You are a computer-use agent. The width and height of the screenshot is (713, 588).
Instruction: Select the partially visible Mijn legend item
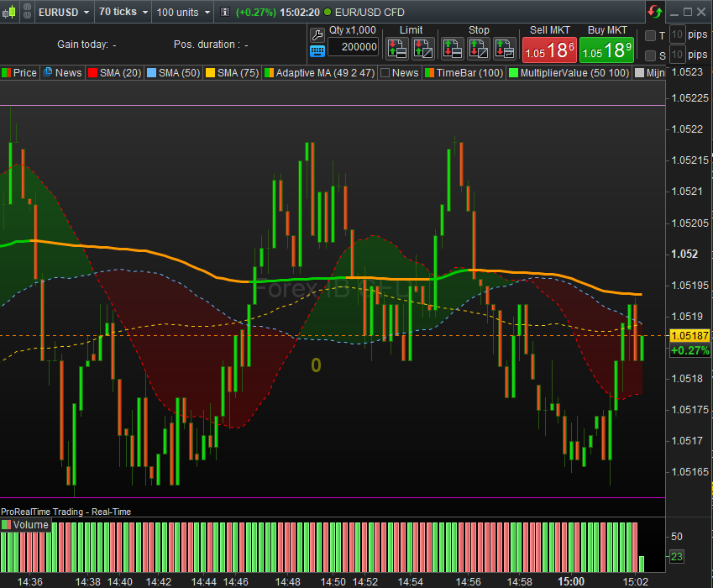pyautogui.click(x=649, y=73)
